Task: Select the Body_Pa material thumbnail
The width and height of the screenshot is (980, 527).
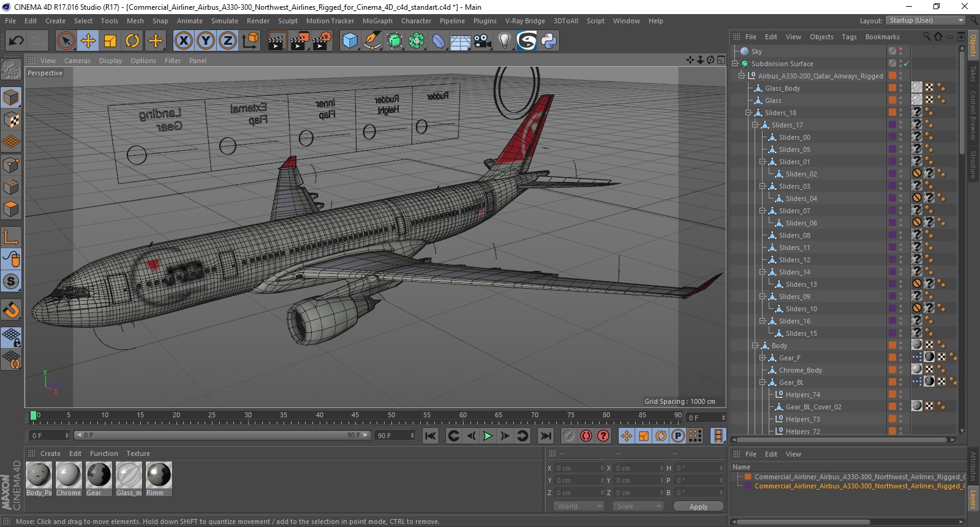Action: pyautogui.click(x=39, y=479)
